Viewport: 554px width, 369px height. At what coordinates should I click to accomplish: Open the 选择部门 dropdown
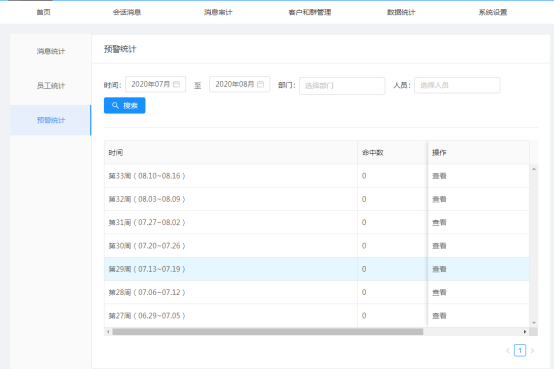coord(342,86)
